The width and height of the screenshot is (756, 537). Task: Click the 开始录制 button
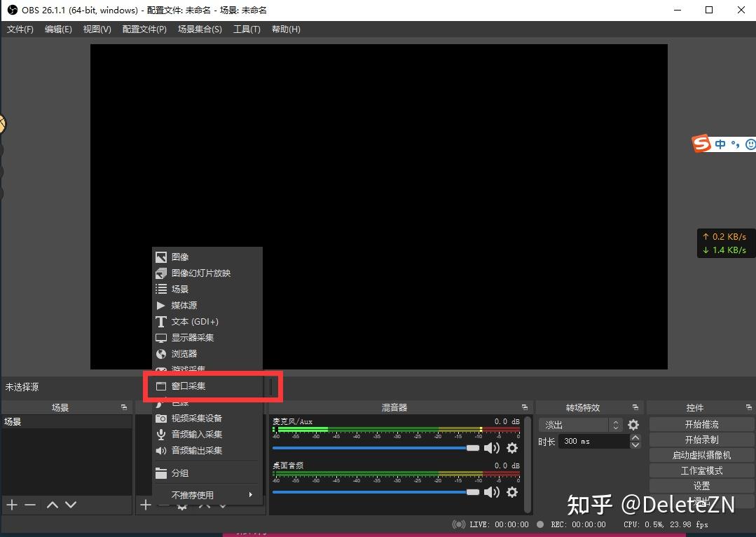pyautogui.click(x=700, y=438)
